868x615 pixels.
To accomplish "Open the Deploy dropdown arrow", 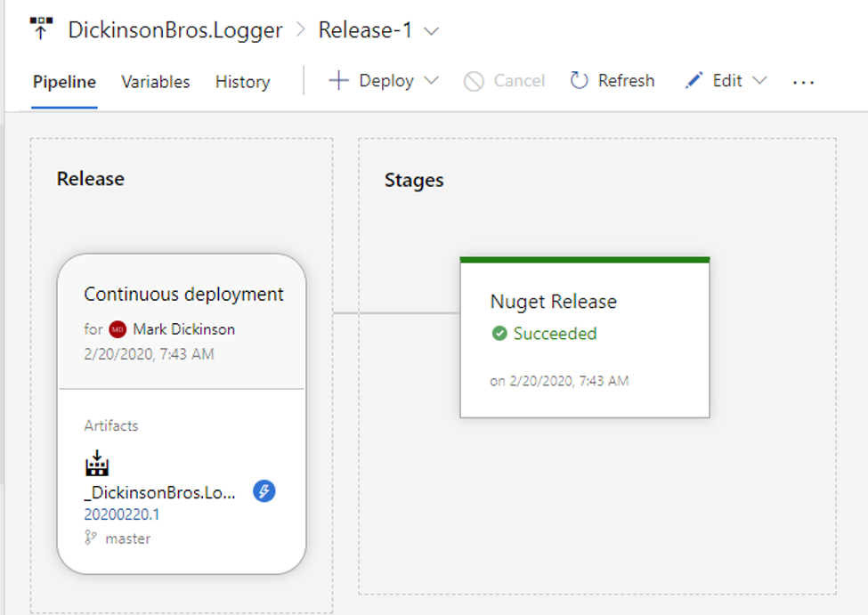I will tap(431, 81).
